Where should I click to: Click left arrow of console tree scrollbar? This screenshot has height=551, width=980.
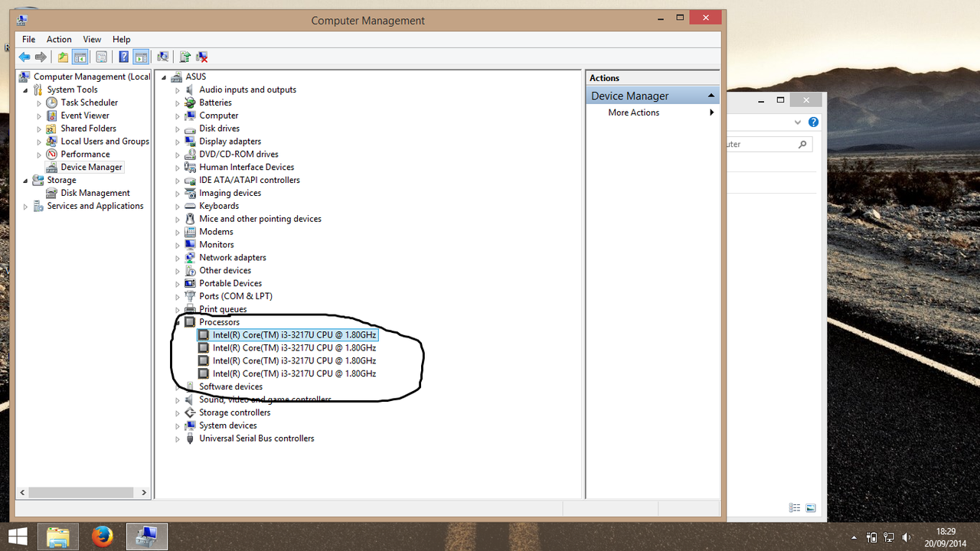(x=21, y=493)
